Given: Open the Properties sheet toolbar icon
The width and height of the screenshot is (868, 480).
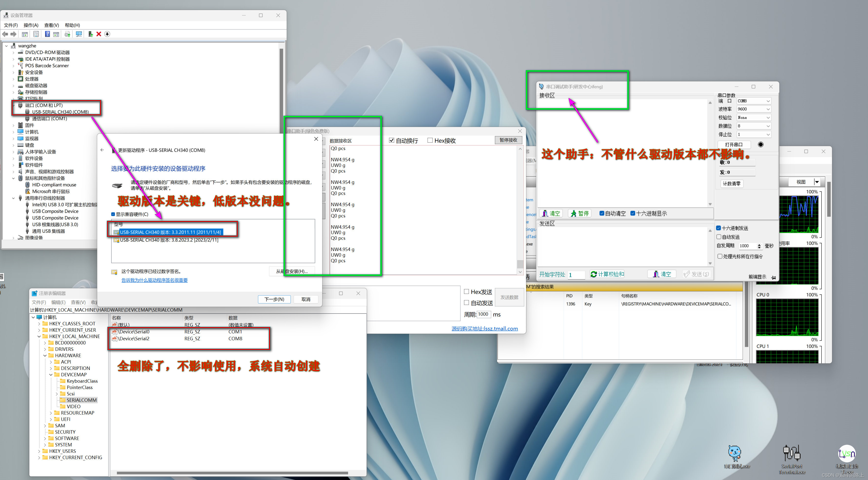Looking at the screenshot, I should [36, 34].
